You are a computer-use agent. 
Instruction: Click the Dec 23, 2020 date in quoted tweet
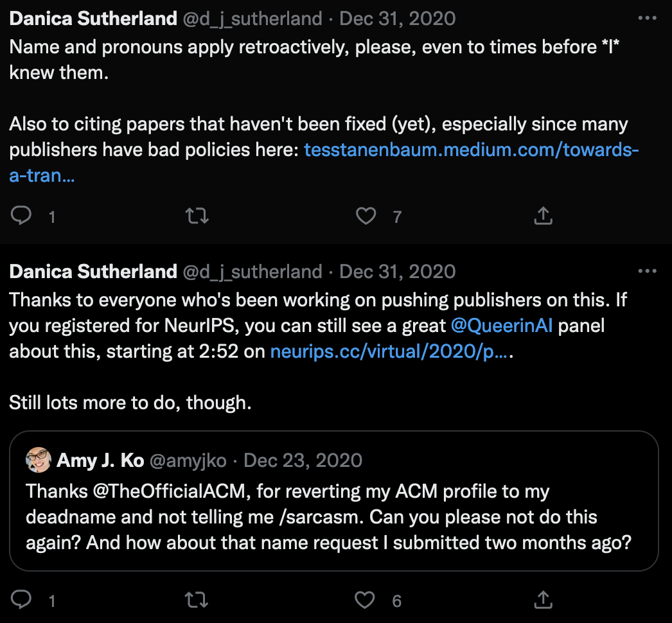tap(303, 461)
